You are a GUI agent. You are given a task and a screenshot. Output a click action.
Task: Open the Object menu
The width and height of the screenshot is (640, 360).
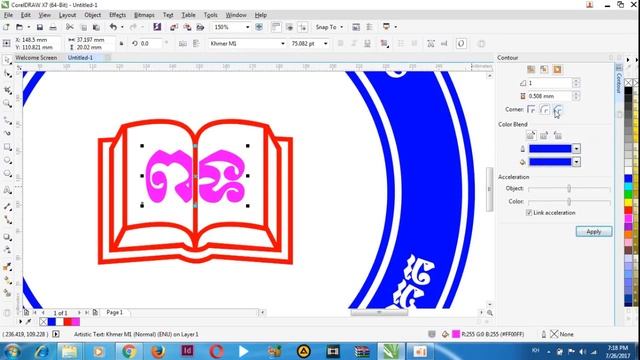(93, 15)
